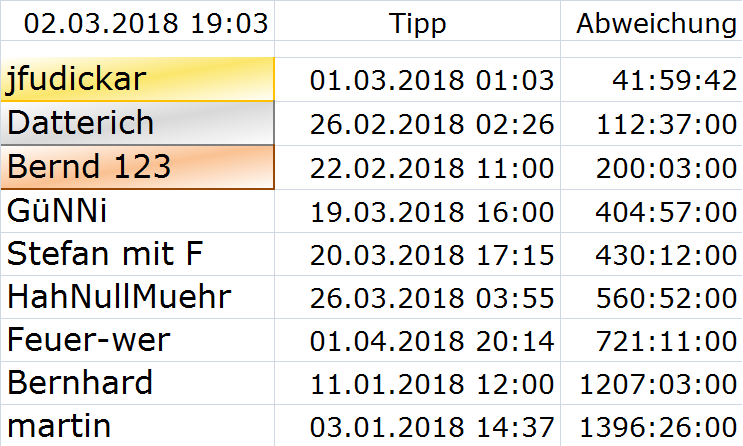Select the Stefan mit F cell
Image resolution: width=743 pixels, height=446 pixels.
(137, 254)
